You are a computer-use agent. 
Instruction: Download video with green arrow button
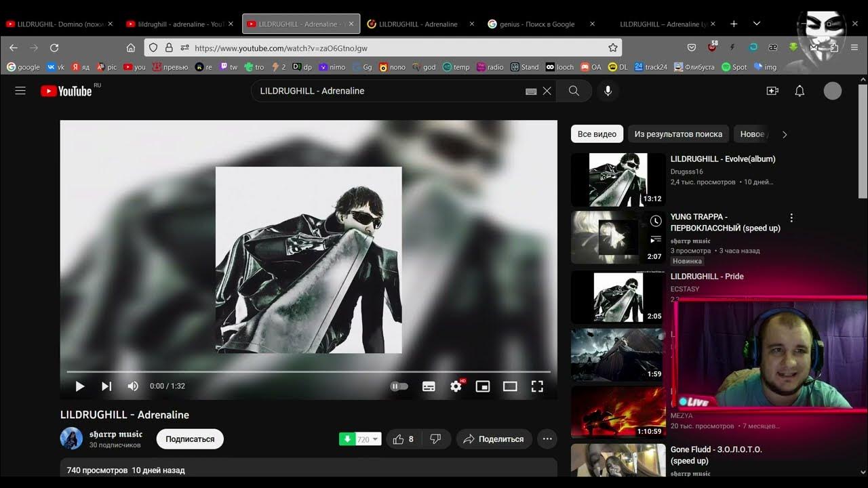click(x=347, y=439)
